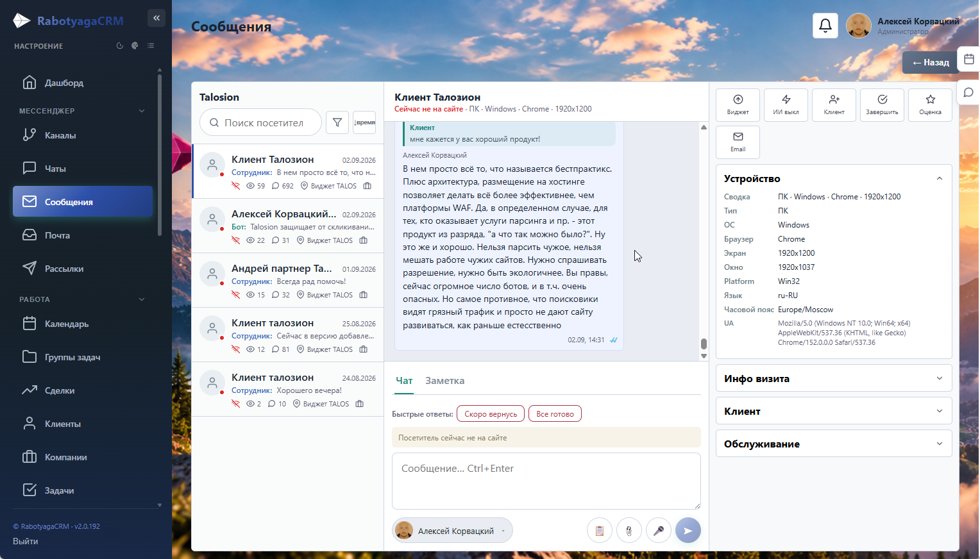980x559 pixels.
Task: Open the Оценка star rating
Action: point(931,104)
